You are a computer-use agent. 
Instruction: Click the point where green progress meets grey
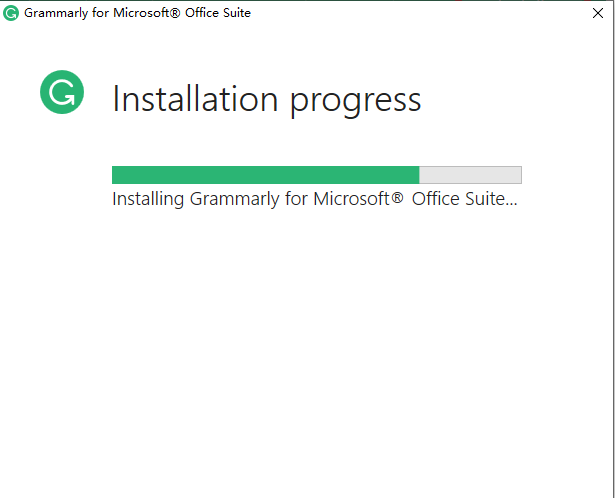pyautogui.click(x=419, y=175)
